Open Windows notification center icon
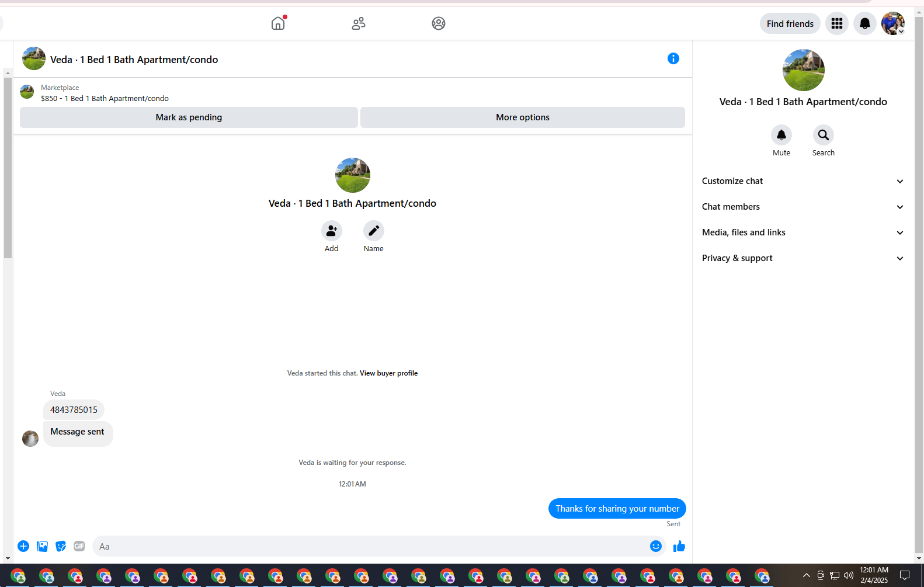 905,575
